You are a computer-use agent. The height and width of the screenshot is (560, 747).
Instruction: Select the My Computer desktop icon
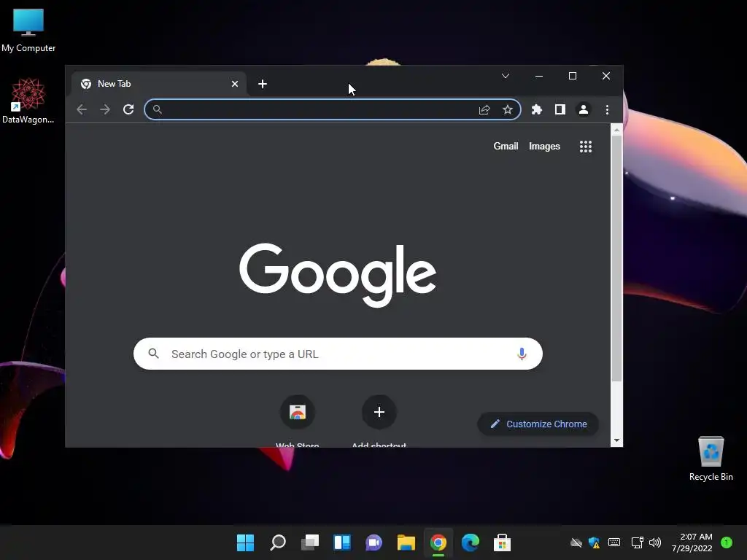[28, 31]
